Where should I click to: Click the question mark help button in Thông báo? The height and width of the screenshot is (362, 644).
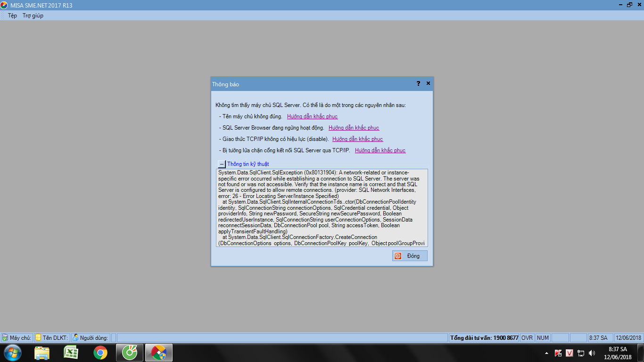pyautogui.click(x=418, y=83)
